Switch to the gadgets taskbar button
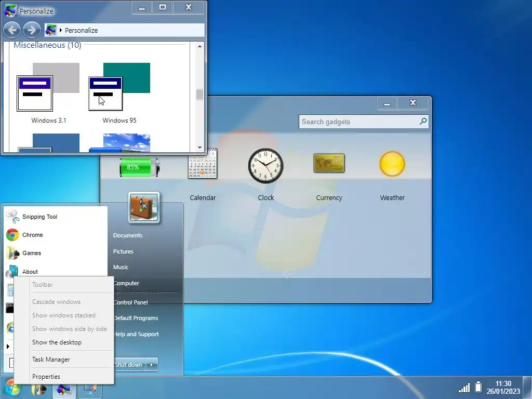This screenshot has height=399, width=532. [90, 389]
